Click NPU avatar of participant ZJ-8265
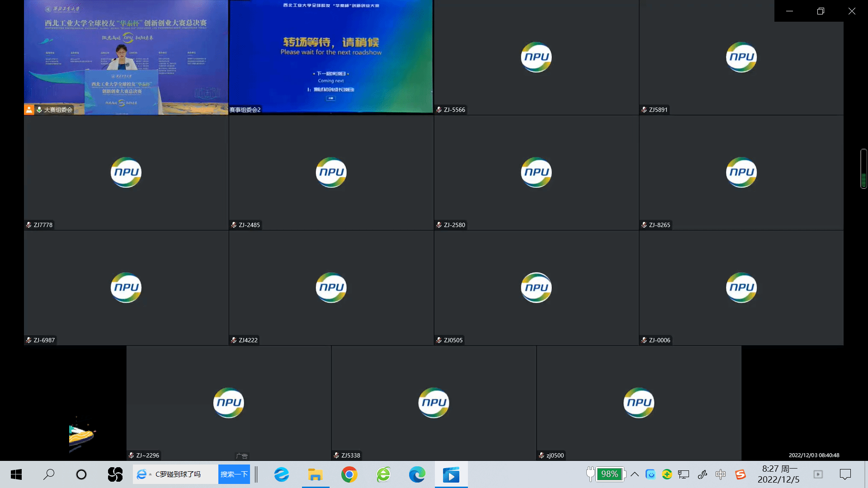 coord(741,172)
